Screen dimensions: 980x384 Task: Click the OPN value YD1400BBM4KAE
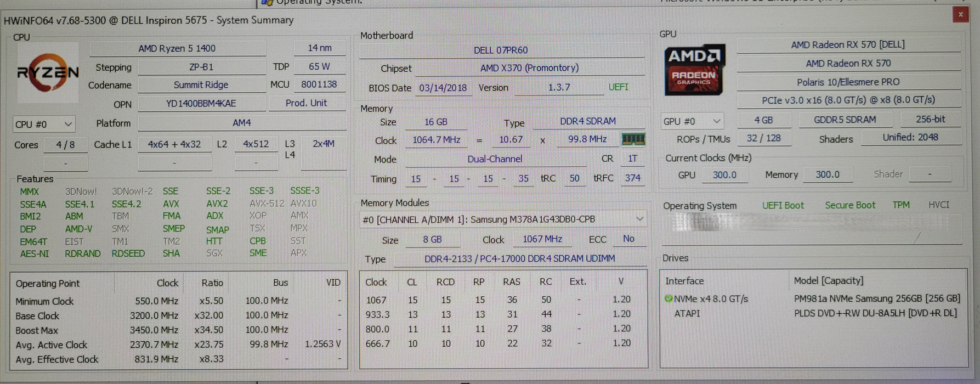point(201,104)
